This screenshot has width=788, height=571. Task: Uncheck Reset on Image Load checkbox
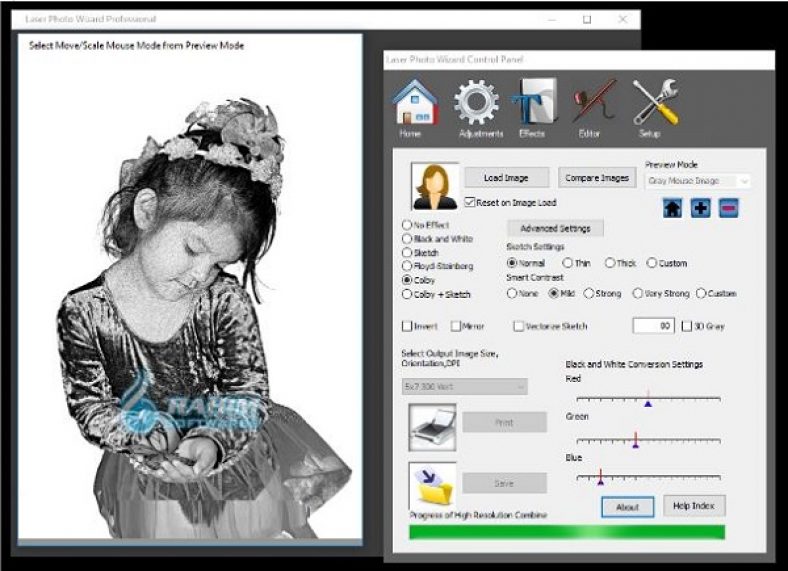[470, 203]
